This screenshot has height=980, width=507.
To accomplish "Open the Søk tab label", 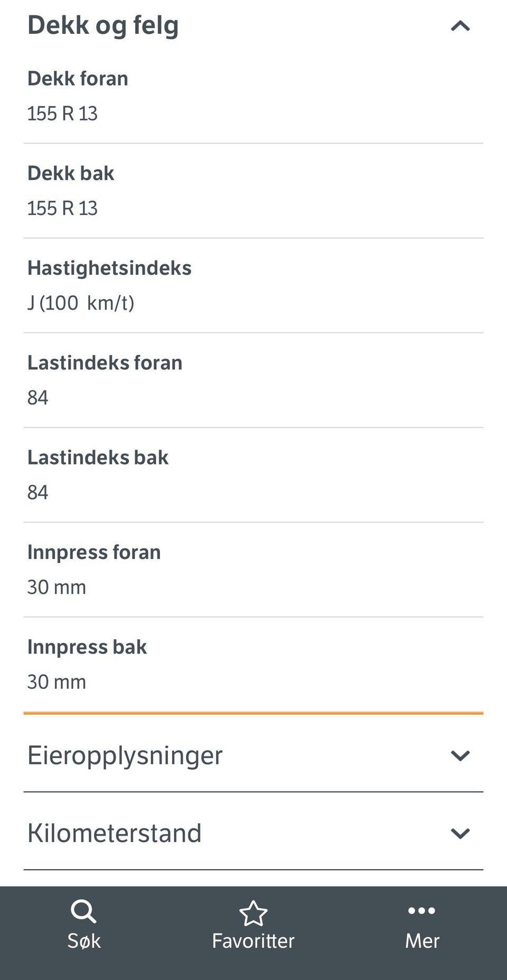I will tap(83, 941).
